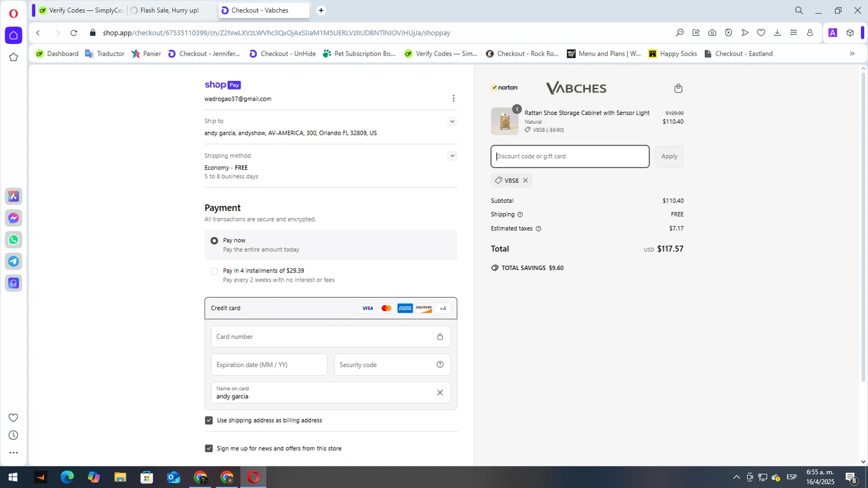868x488 pixels.
Task: Take a snapshot with camera icon
Action: tap(712, 33)
